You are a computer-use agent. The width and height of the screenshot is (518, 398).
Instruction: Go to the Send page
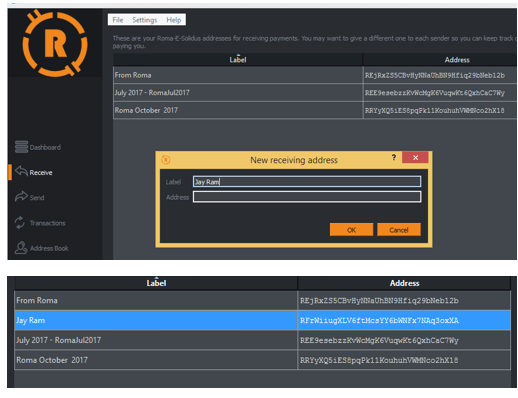click(x=37, y=198)
